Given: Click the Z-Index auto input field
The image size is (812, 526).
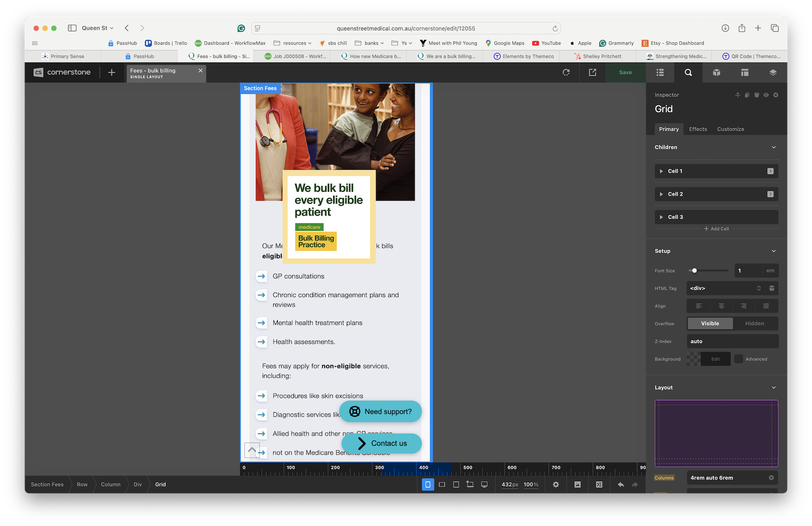Looking at the screenshot, I should tap(732, 341).
